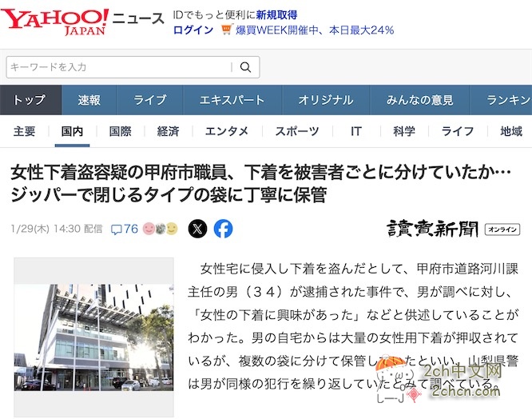This screenshot has width=532, height=419.
Task: Open the ランキング tab
Action: [502, 100]
